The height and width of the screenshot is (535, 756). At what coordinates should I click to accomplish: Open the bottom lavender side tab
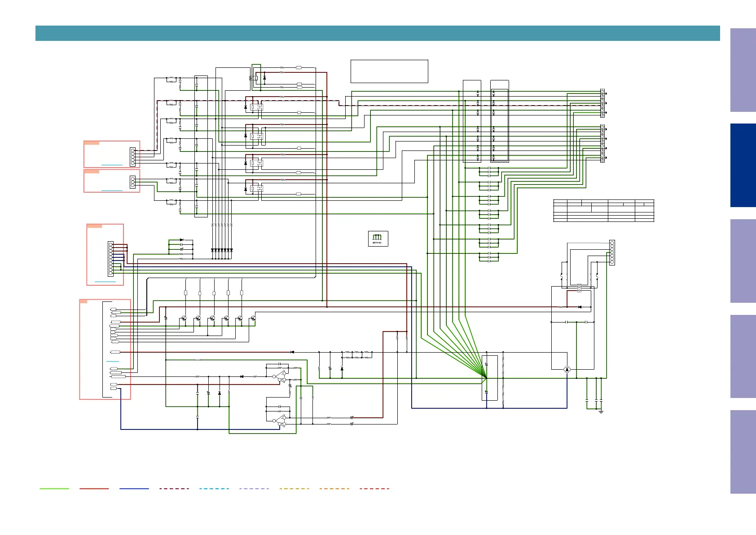(x=743, y=452)
